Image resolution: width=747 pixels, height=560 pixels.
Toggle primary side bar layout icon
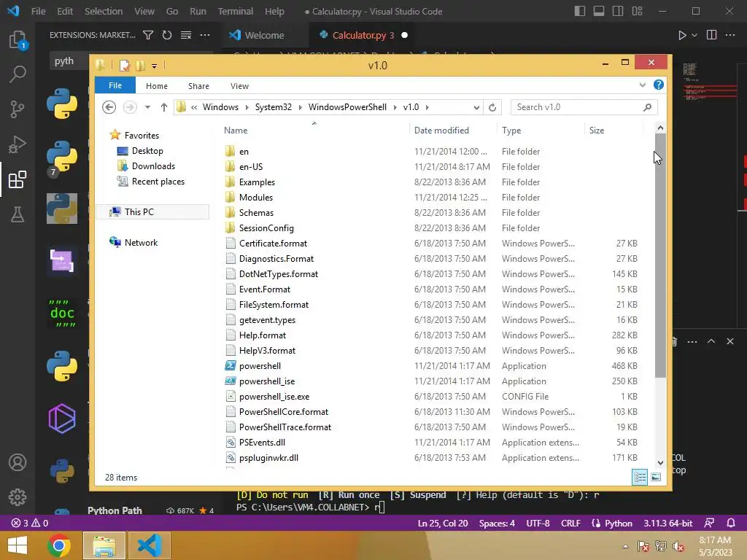click(580, 11)
